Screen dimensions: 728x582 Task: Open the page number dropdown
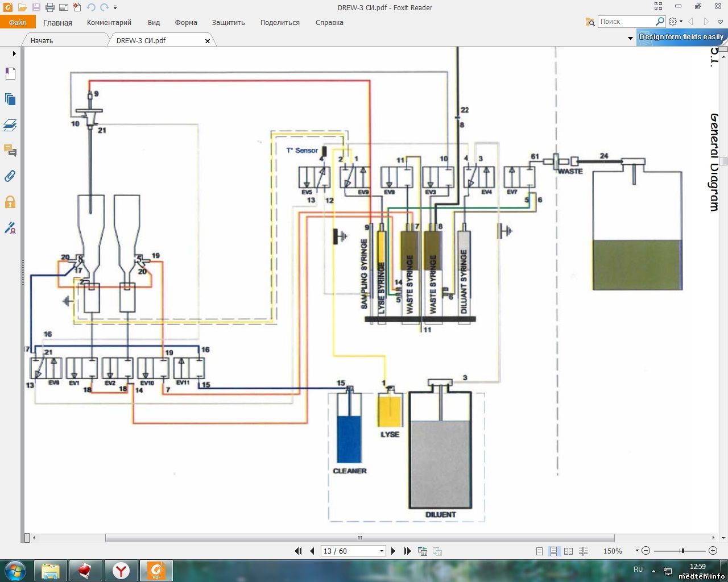pyautogui.click(x=382, y=551)
